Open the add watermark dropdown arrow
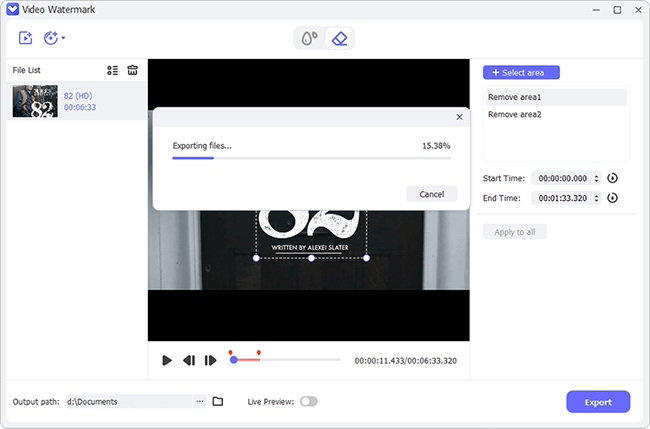 pos(63,38)
